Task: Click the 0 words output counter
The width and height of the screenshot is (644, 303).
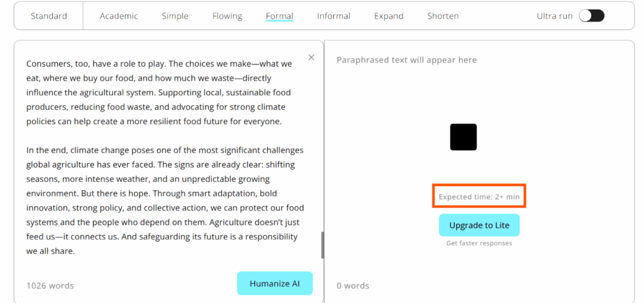Action: (x=353, y=285)
